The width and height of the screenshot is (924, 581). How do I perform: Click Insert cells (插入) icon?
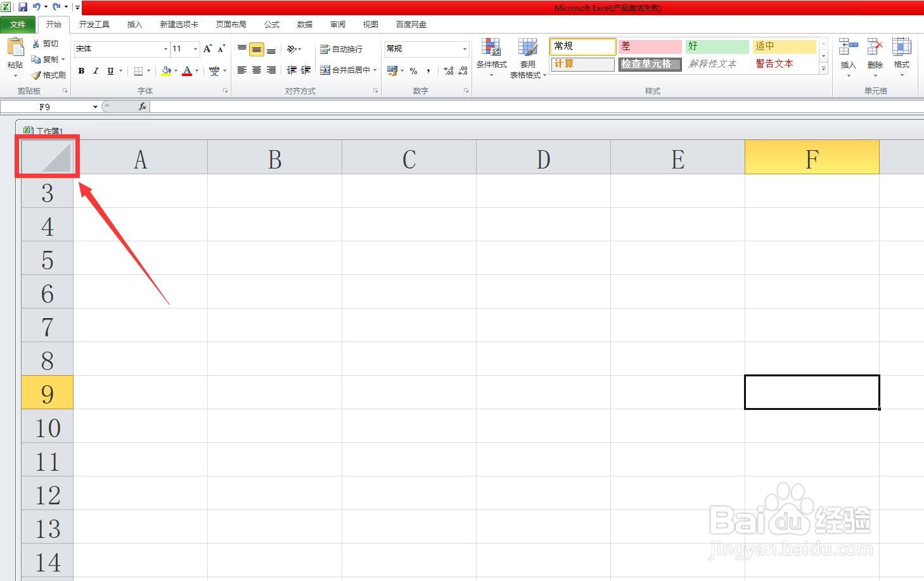(848, 57)
